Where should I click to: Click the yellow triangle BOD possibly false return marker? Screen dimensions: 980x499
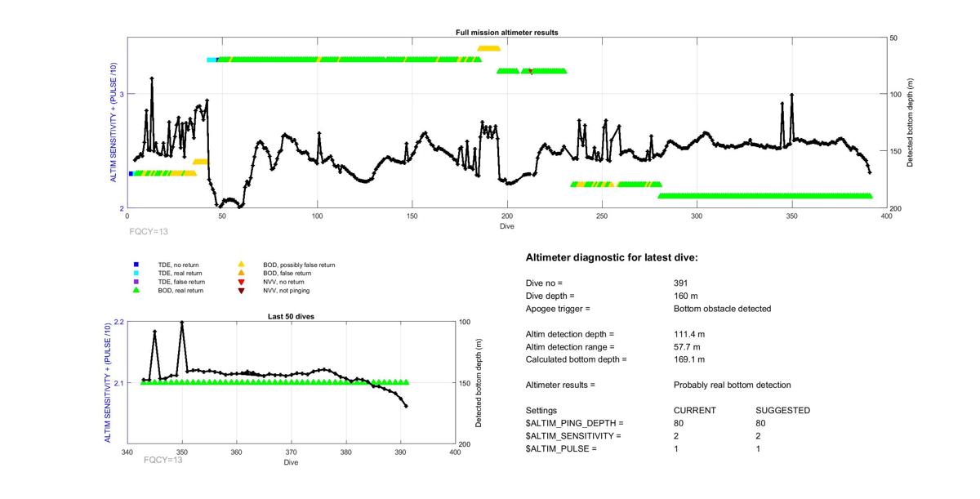pos(241,265)
